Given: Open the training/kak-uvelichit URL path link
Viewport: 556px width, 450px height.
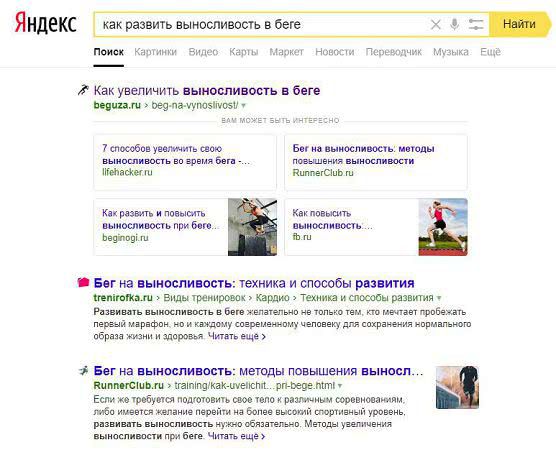Looking at the screenshot, I should coord(255,385).
